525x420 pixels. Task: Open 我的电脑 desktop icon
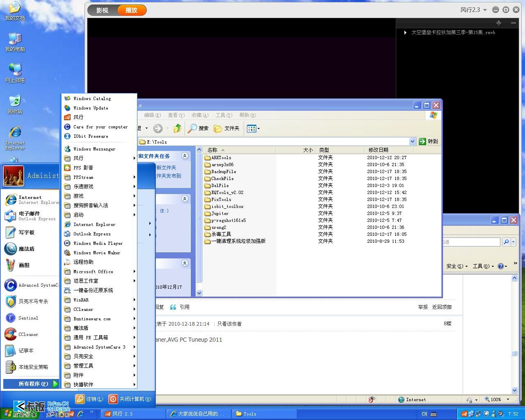pos(15,42)
